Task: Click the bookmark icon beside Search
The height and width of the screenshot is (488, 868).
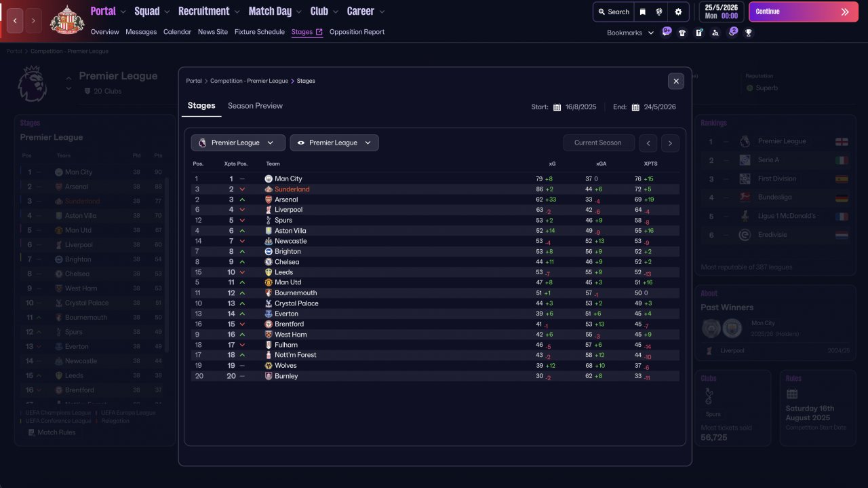Action: click(x=643, y=12)
